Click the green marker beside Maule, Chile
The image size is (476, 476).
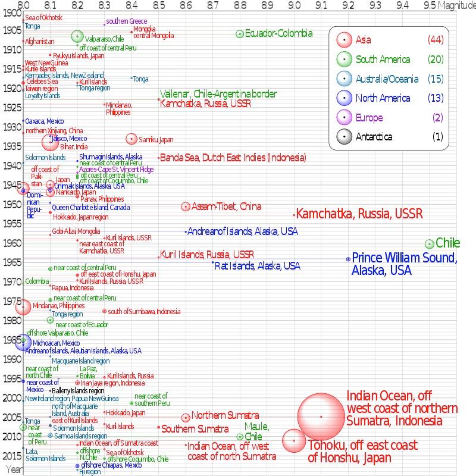240,437
